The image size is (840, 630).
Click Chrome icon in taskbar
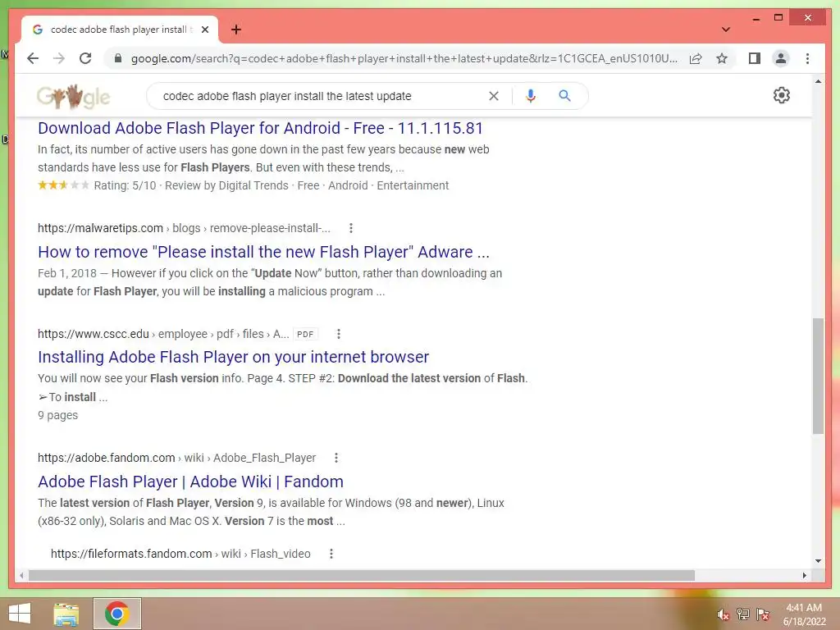[x=116, y=614]
